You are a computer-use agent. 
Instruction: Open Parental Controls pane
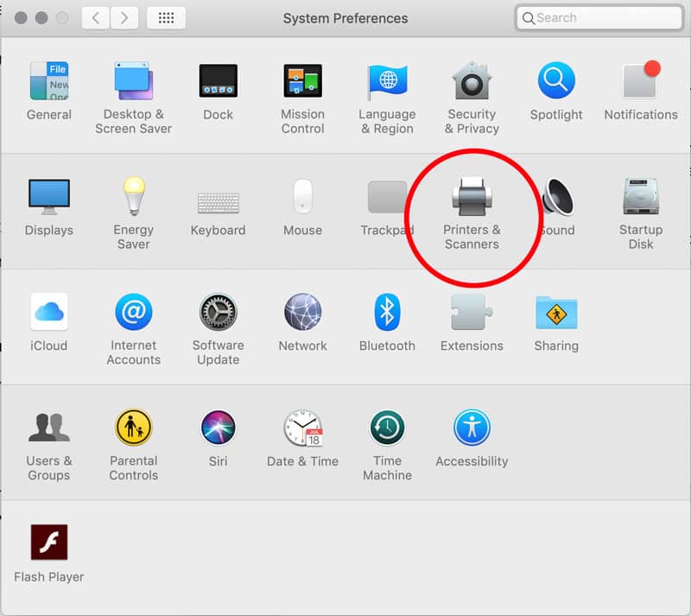click(x=133, y=429)
